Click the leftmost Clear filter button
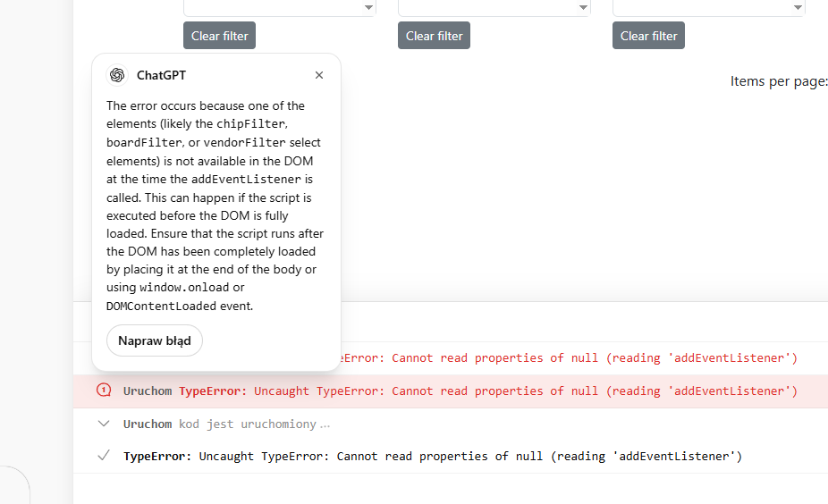Screen dimensions: 828x504 [219, 36]
